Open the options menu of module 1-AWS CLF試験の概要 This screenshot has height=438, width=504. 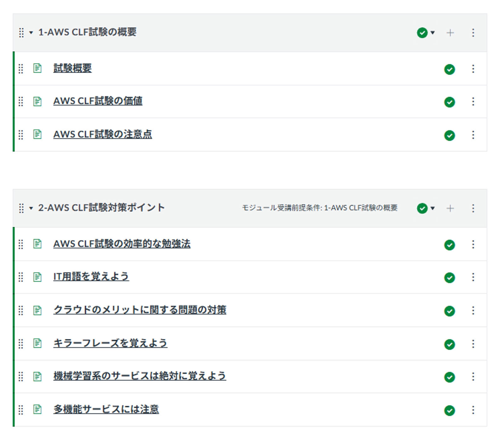point(472,32)
